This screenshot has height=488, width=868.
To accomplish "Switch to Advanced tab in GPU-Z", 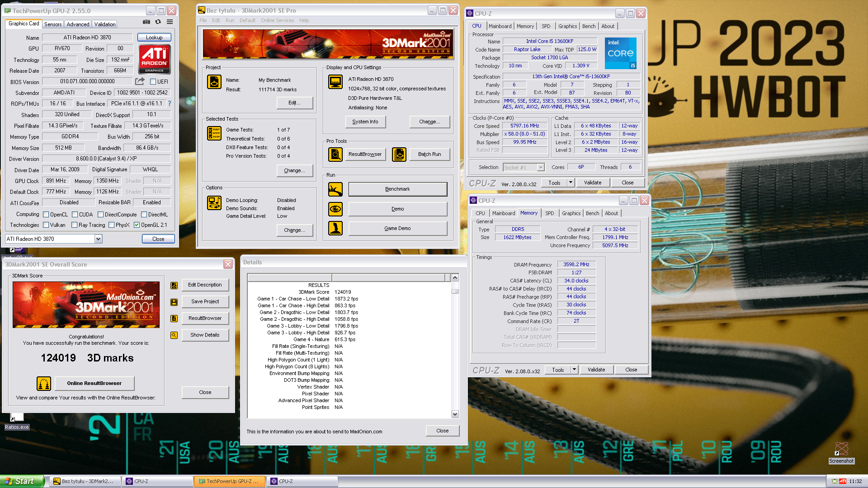I will pyautogui.click(x=78, y=24).
